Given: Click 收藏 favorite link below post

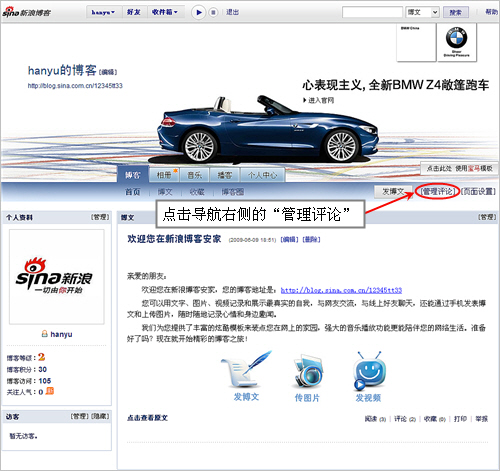Looking at the screenshot, I should (435, 419).
